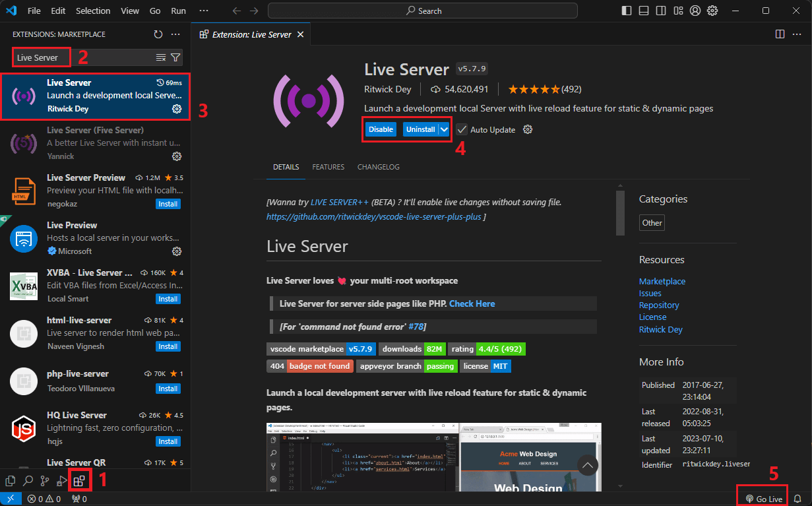Viewport: 812px width, 506px height.
Task: Open the Selection menu
Action: click(x=93, y=11)
